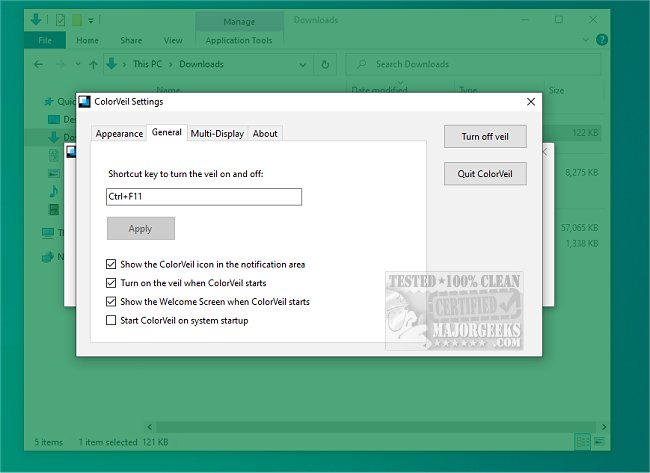650x473 pixels.
Task: Close the ColorVeil Settings dialog
Action: 531,102
